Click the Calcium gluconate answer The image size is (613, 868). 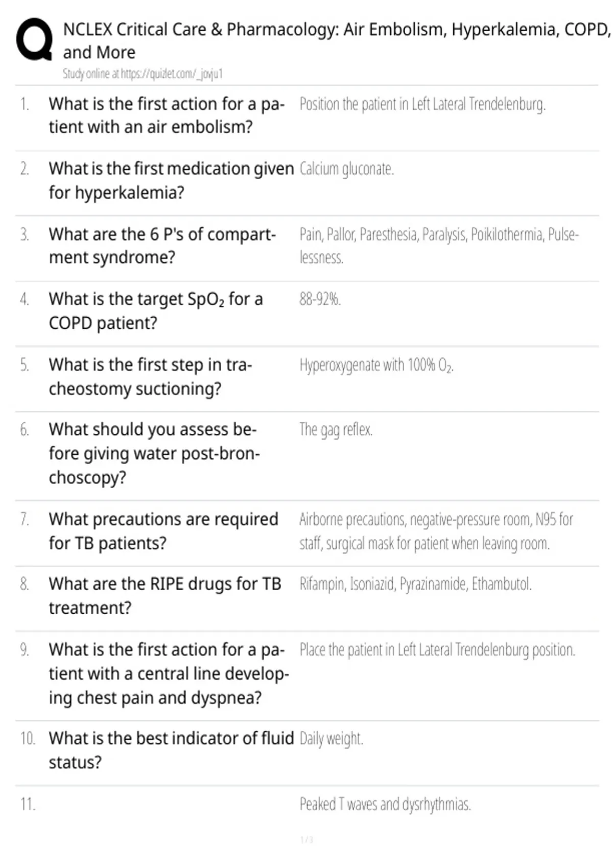(x=346, y=169)
